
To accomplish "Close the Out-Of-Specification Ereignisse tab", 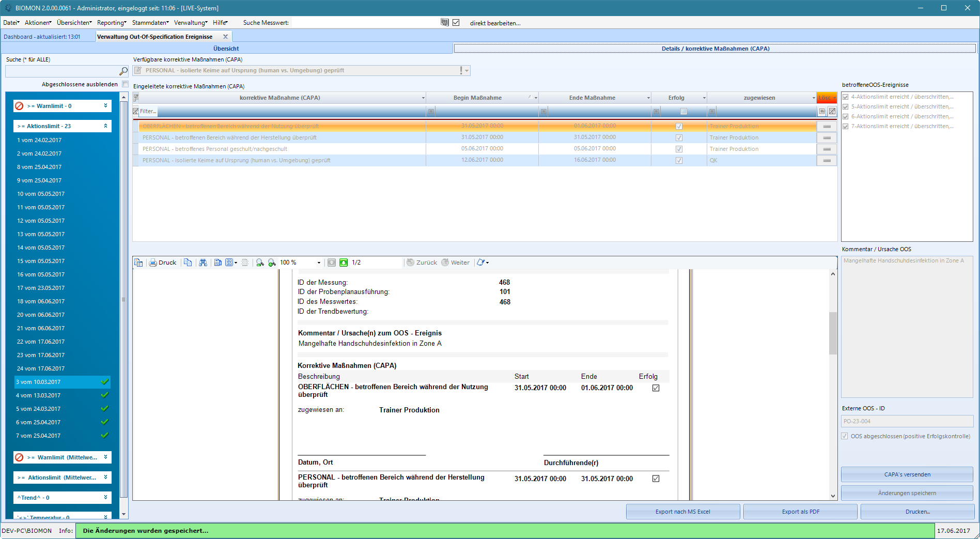I will [x=225, y=37].
